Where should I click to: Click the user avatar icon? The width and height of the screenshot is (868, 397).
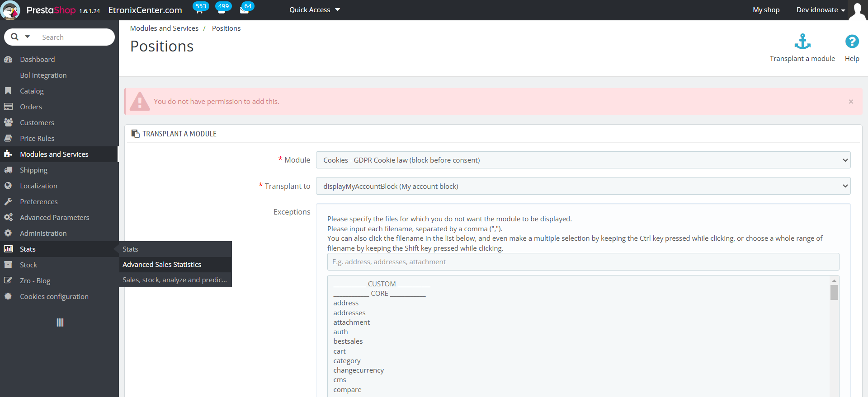[857, 10]
